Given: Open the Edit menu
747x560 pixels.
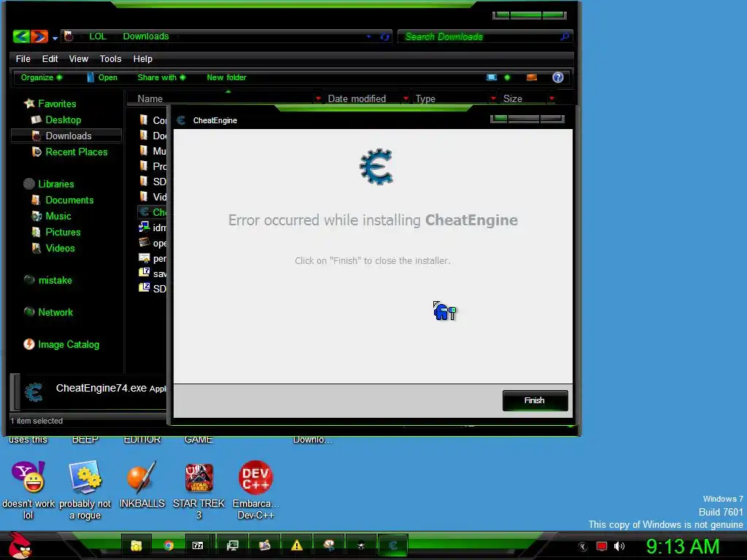Looking at the screenshot, I should click(50, 58).
